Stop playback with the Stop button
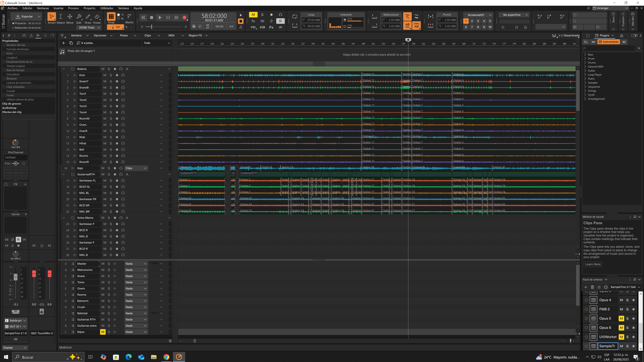 pos(151,17)
